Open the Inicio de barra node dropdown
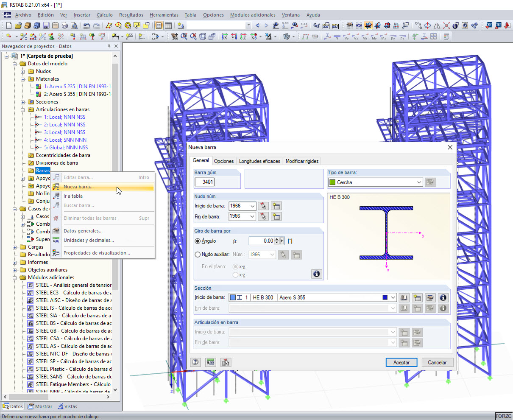Screen dimensions: 513x420 253,206
